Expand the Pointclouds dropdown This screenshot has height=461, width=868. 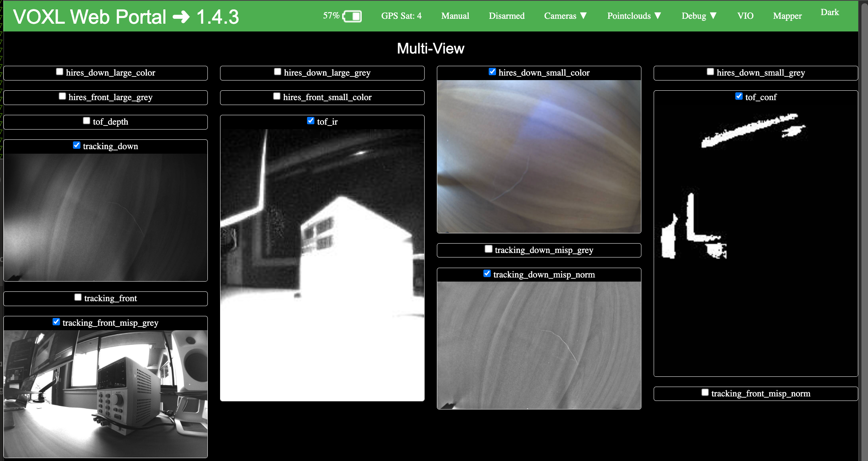pyautogui.click(x=634, y=16)
